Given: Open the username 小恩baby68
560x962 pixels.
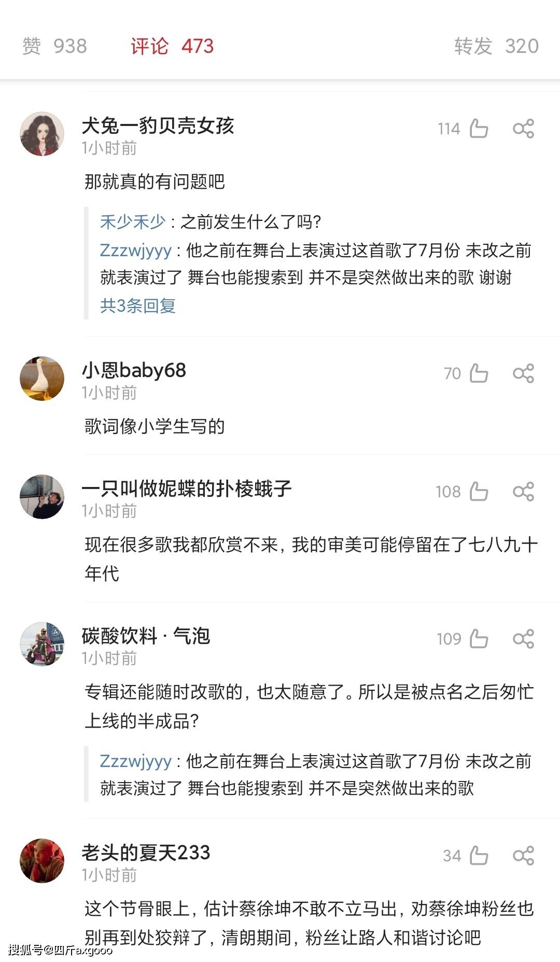Looking at the screenshot, I should coord(134,370).
